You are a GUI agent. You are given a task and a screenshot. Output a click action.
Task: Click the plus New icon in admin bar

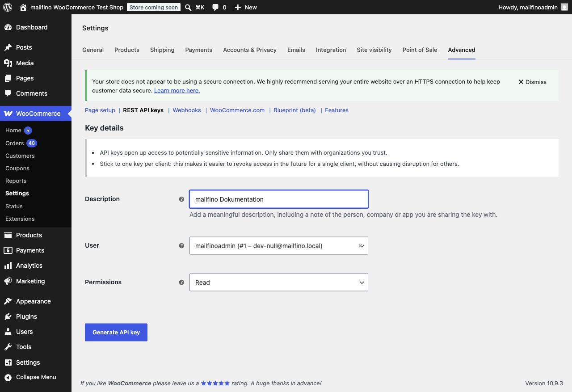[x=238, y=8]
